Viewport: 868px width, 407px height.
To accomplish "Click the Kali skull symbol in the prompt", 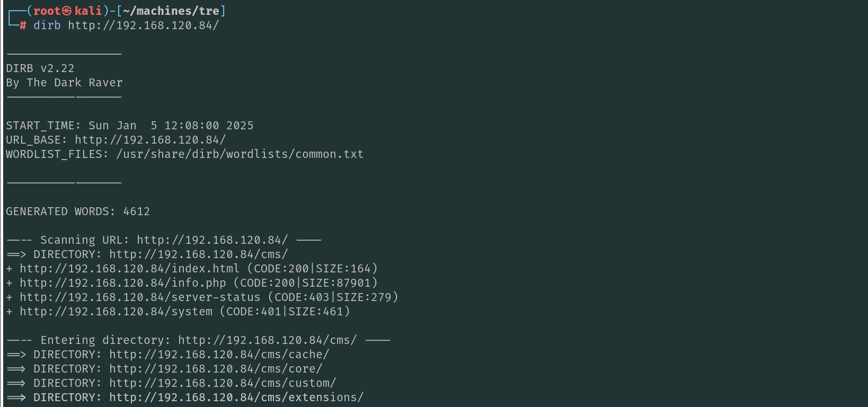I will point(67,11).
